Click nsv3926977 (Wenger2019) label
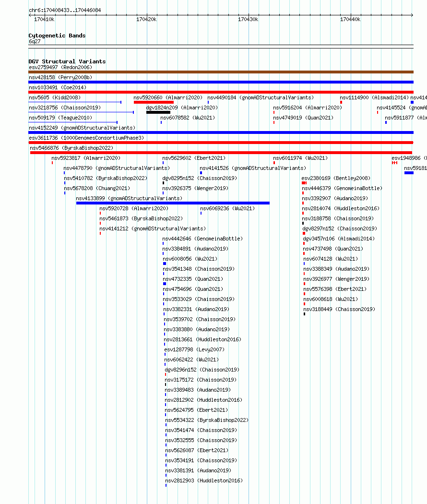The width and height of the screenshot is (427, 504). [x=336, y=279]
